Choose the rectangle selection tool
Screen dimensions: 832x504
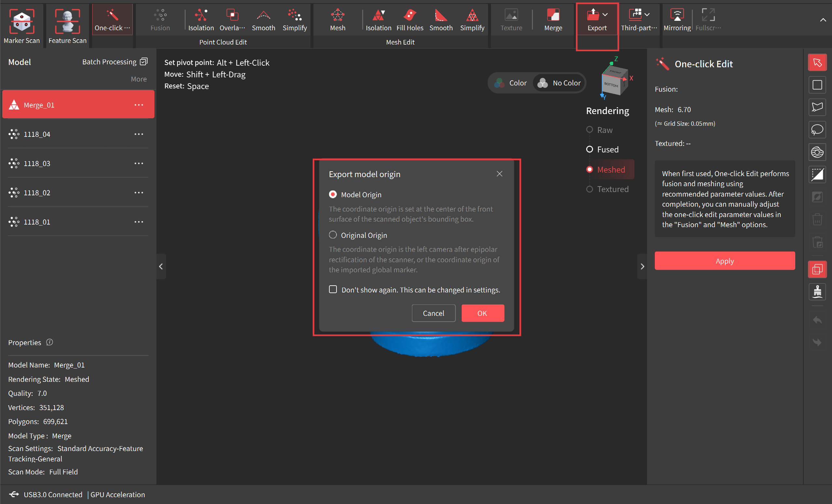click(x=817, y=85)
